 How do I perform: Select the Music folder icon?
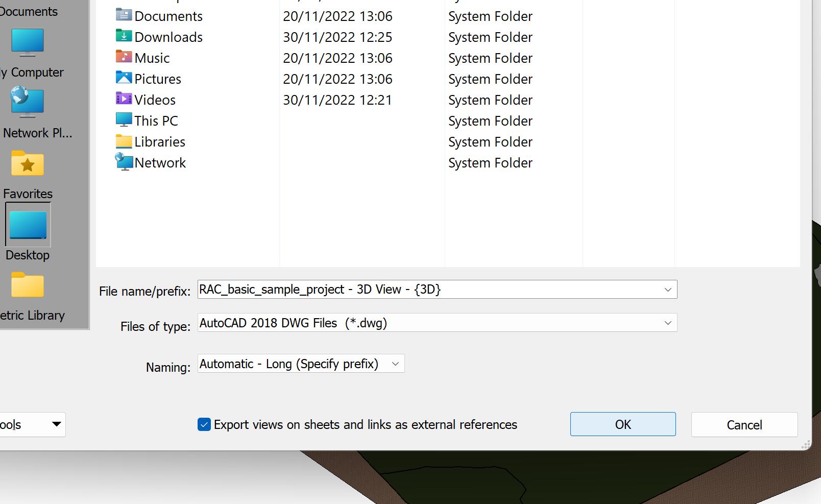pos(124,57)
